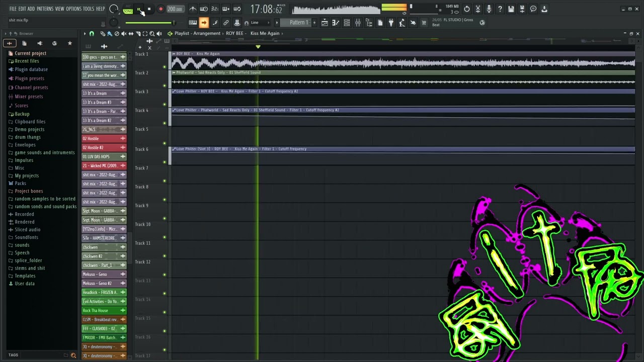644x362 pixels.
Task: Toggle the countdown before recording icon
Action: tap(215, 9)
